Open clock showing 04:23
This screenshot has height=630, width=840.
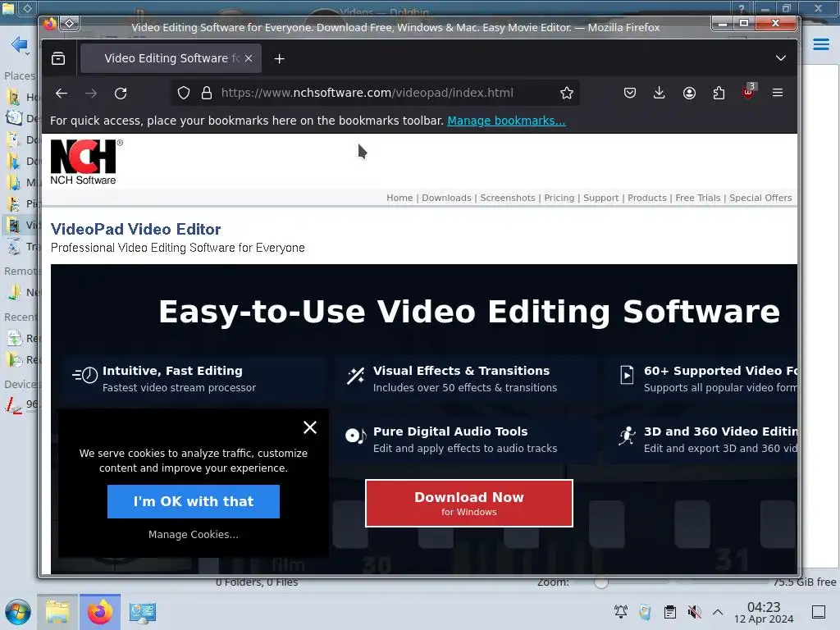(x=764, y=612)
